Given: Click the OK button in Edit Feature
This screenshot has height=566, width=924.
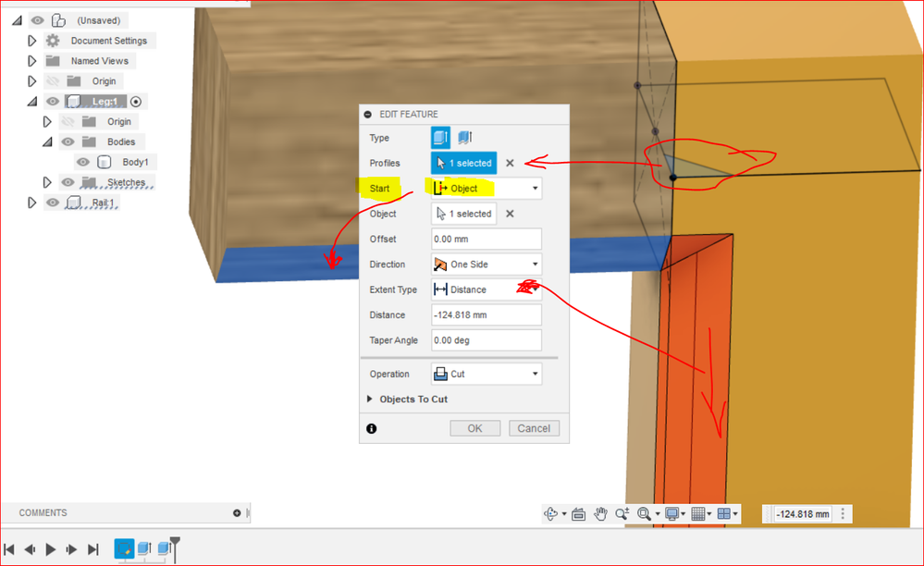Looking at the screenshot, I should [475, 428].
